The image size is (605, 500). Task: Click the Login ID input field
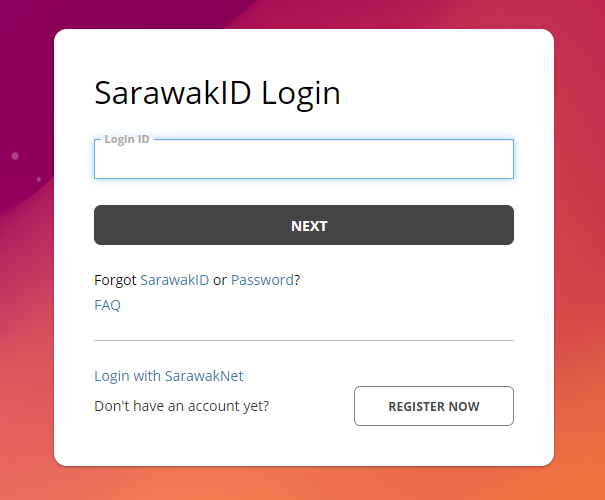pos(303,161)
